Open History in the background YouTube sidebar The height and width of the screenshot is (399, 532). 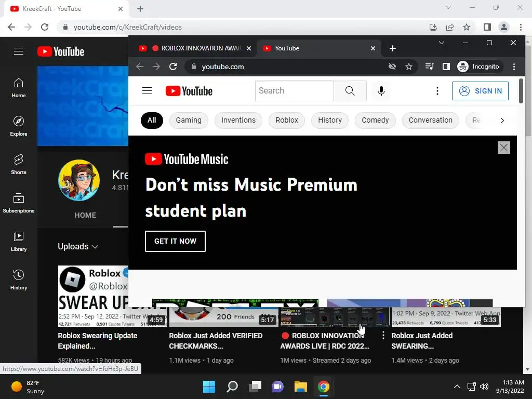19,280
